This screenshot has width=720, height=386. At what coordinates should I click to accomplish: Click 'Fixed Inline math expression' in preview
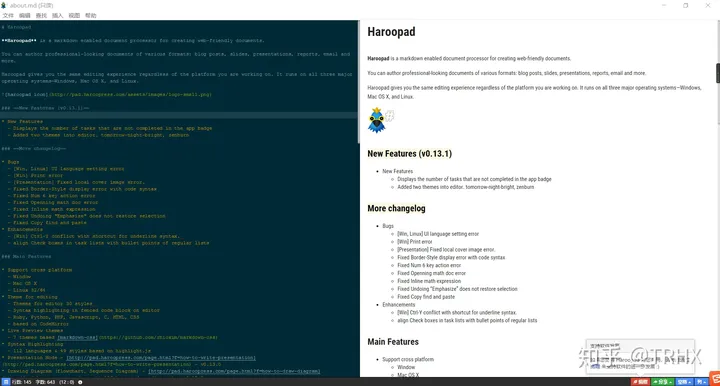coord(429,281)
